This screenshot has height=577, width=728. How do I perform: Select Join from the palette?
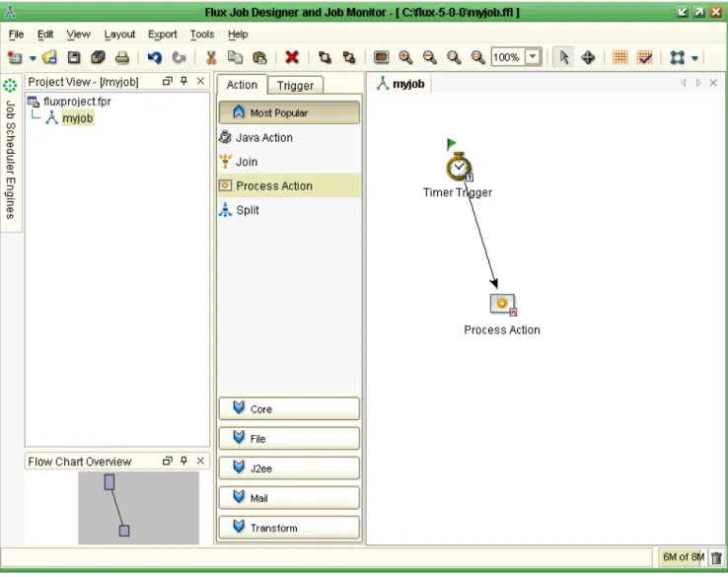[289, 162]
